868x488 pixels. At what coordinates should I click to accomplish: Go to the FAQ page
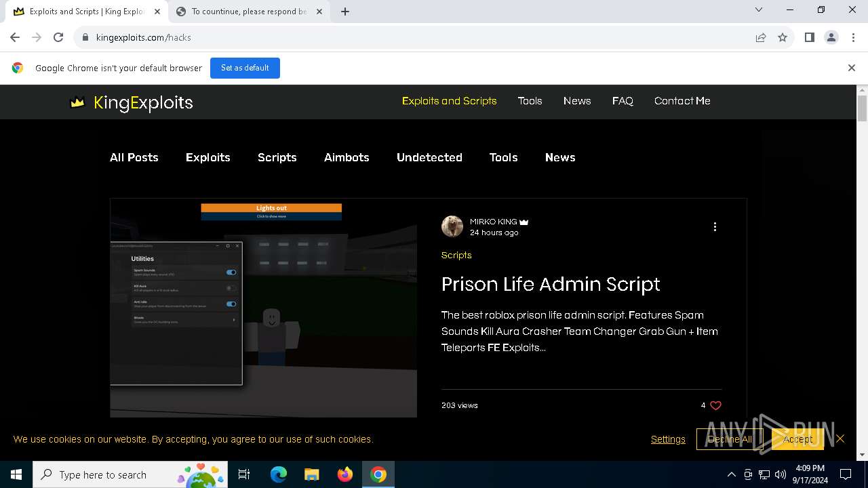[623, 101]
